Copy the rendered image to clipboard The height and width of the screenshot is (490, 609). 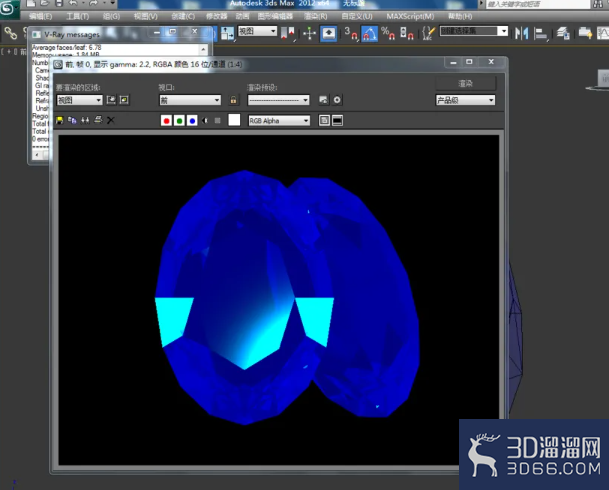click(x=72, y=120)
